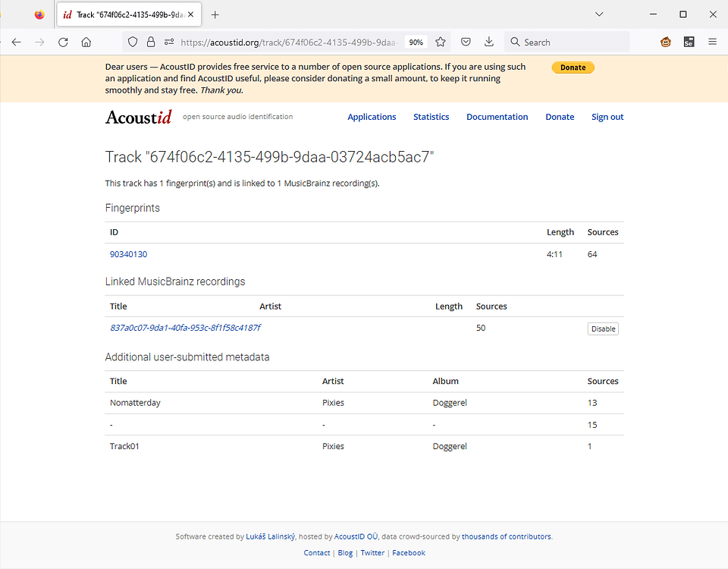728x569 pixels.
Task: Open the Firefox application menu
Action: 711,42
